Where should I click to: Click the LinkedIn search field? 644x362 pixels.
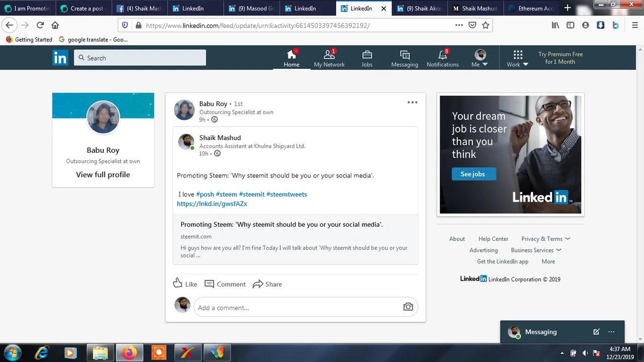(x=140, y=58)
